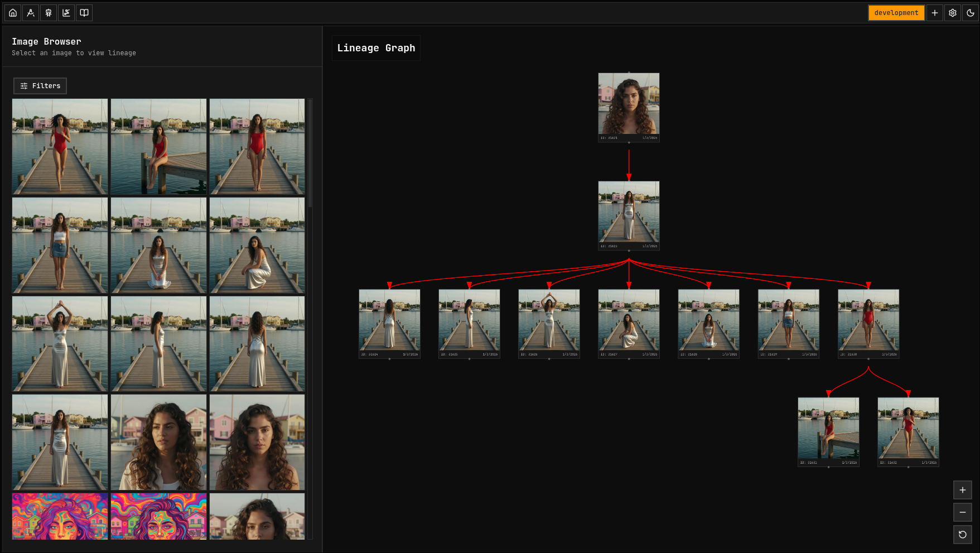
Task: Zoom out of the lineage graph
Action: coord(963,512)
